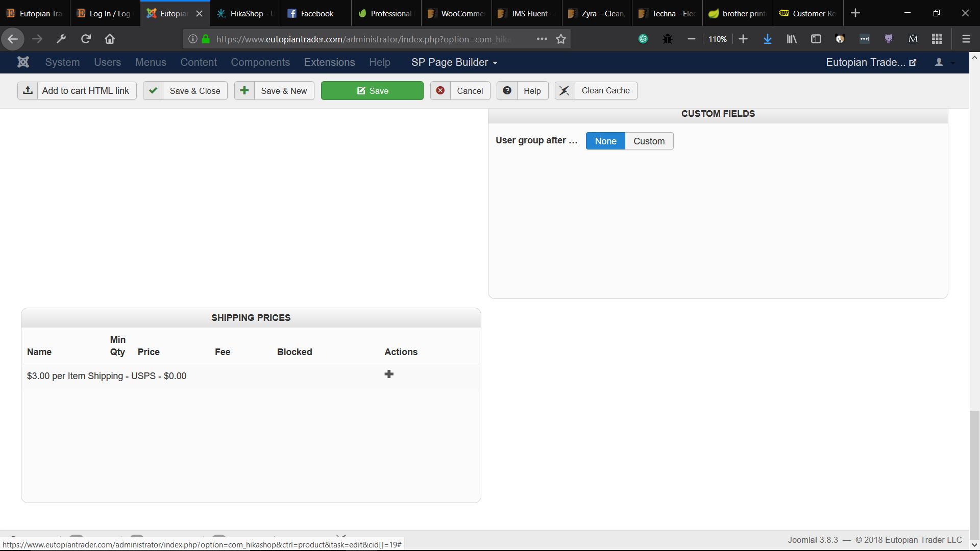Click the plus icon in shipping Actions column
Viewport: 980px width, 551px height.
click(389, 374)
